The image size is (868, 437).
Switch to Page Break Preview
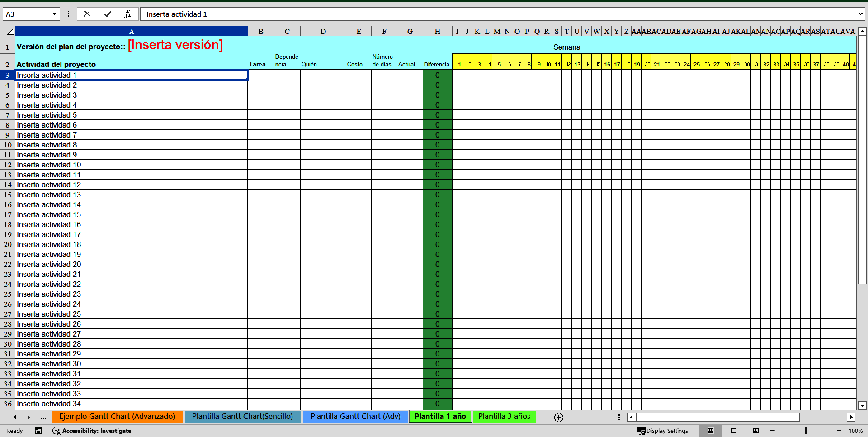(756, 431)
